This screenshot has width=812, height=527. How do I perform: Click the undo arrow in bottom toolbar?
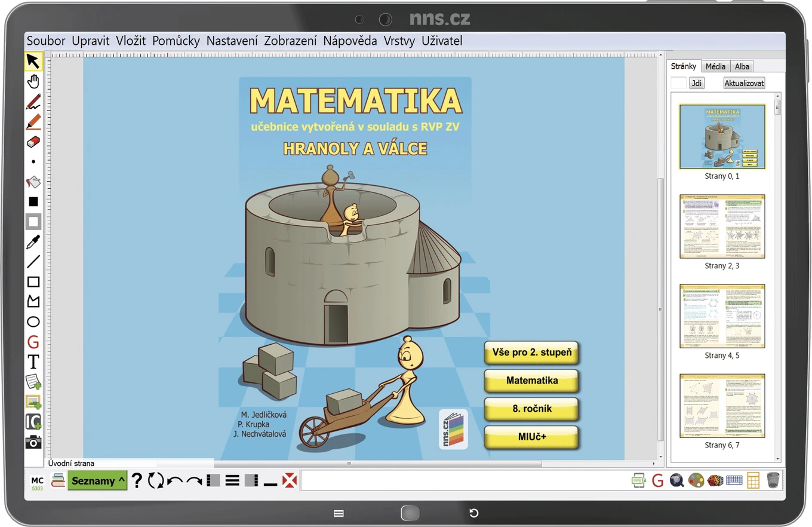tap(175, 481)
